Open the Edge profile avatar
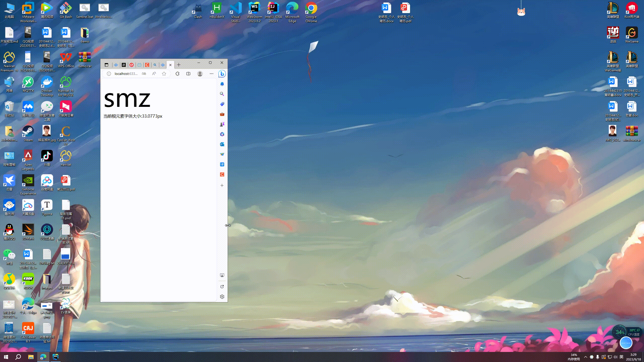Image resolution: width=644 pixels, height=362 pixels. [x=200, y=74]
